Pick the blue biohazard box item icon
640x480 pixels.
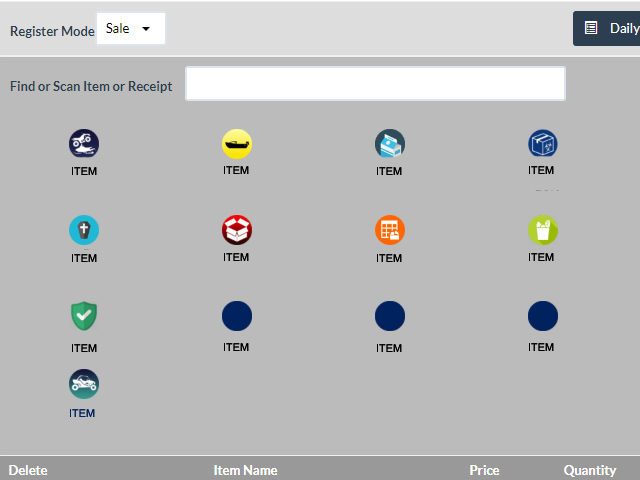[542, 144]
